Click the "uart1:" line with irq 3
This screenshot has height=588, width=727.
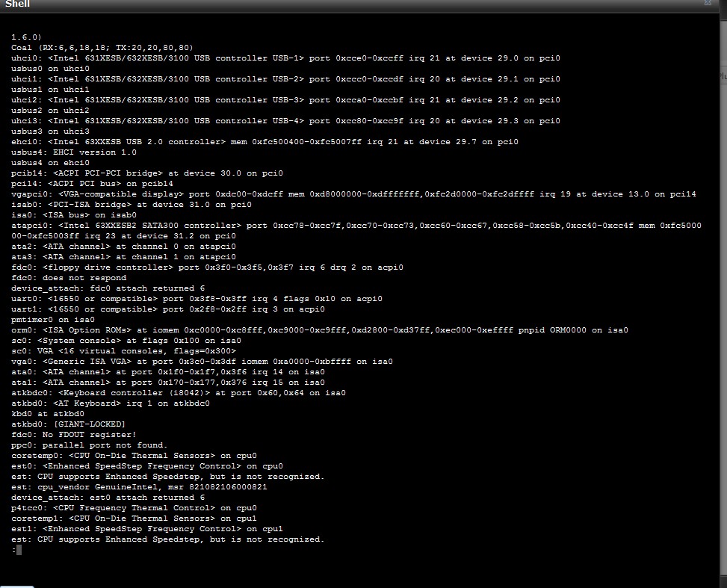click(168, 309)
